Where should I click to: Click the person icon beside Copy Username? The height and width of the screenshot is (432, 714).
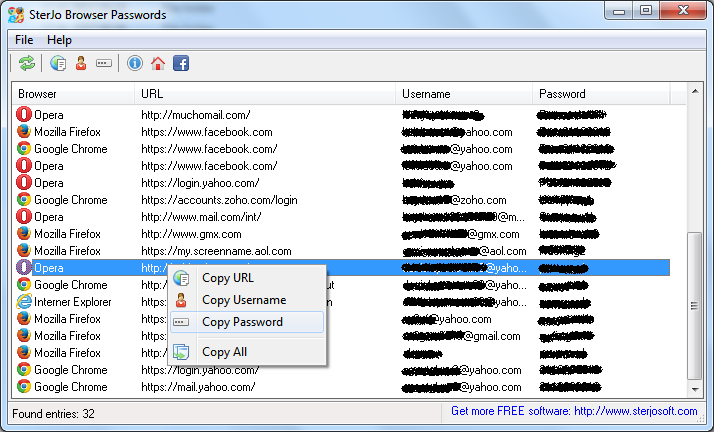181,300
